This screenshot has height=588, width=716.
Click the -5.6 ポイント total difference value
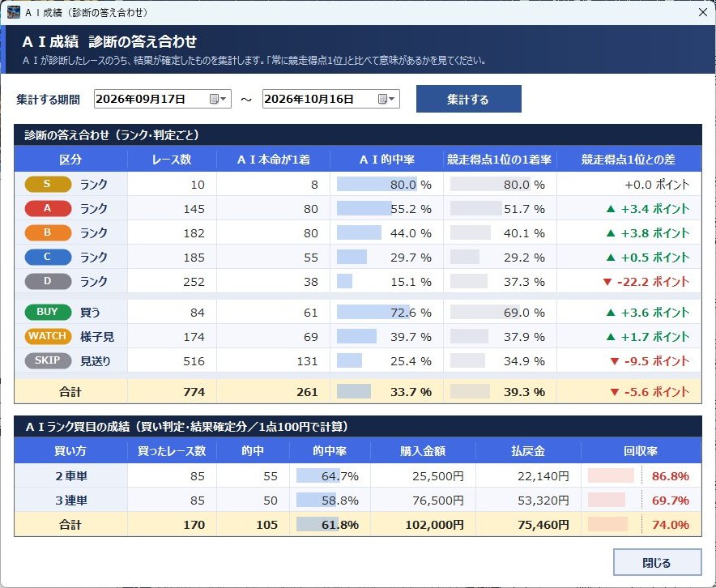(x=650, y=392)
